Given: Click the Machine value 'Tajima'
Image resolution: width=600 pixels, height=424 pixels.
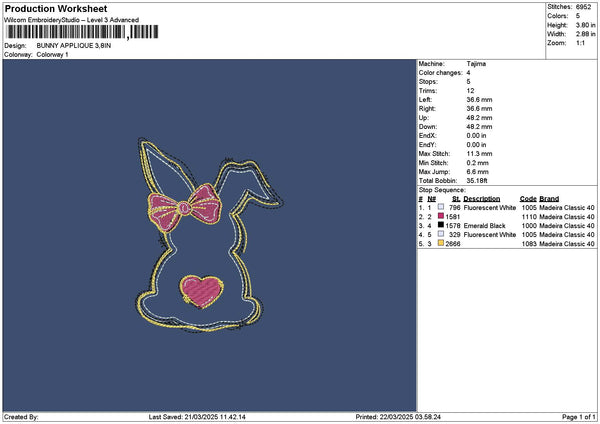Looking at the screenshot, I should [476, 64].
